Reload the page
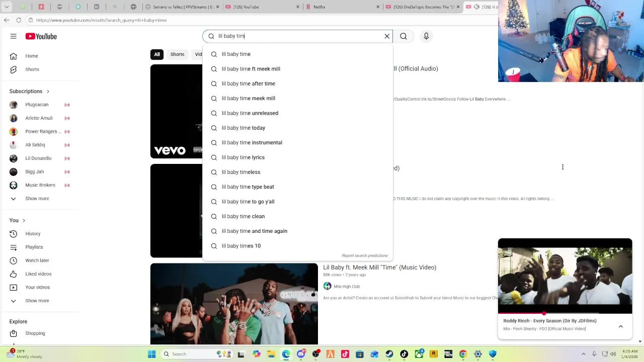Viewport: 644px width, 362px height. click(19, 20)
